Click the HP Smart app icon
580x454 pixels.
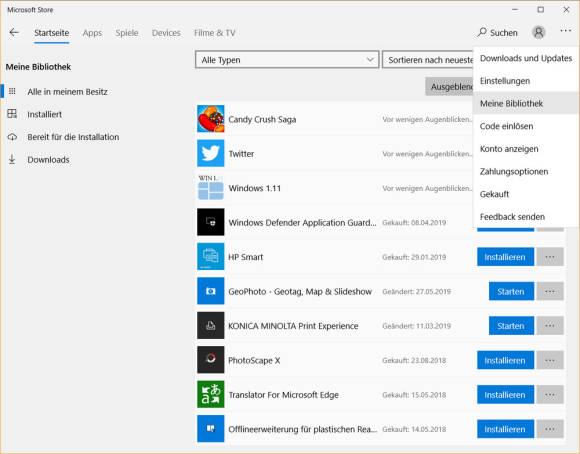tap(210, 256)
